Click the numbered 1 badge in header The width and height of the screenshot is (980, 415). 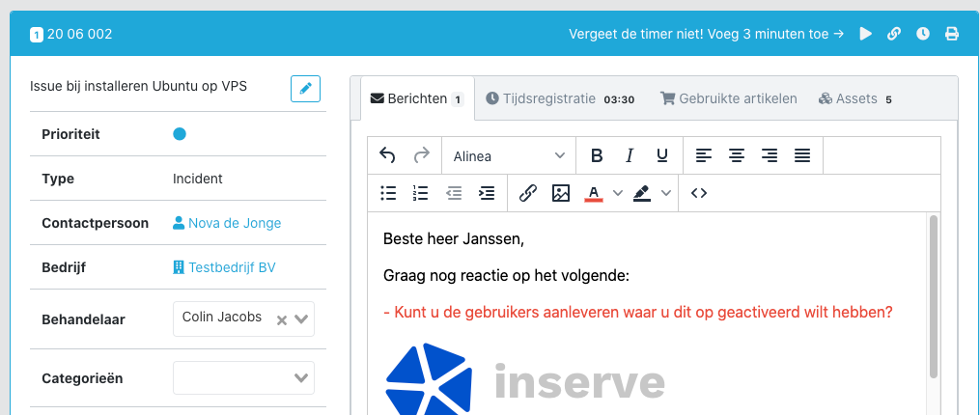(x=37, y=35)
